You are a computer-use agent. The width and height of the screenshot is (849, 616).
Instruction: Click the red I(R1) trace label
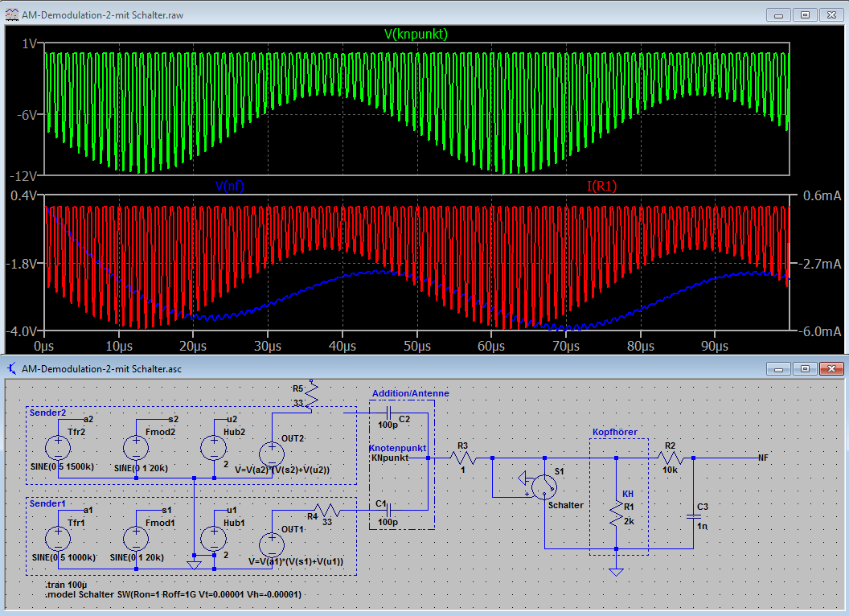click(x=602, y=187)
